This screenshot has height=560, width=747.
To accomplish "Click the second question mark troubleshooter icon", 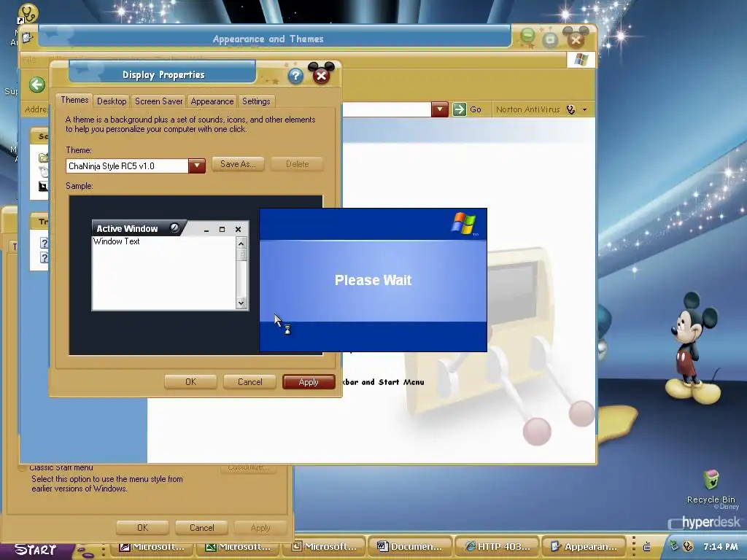I will tap(44, 258).
